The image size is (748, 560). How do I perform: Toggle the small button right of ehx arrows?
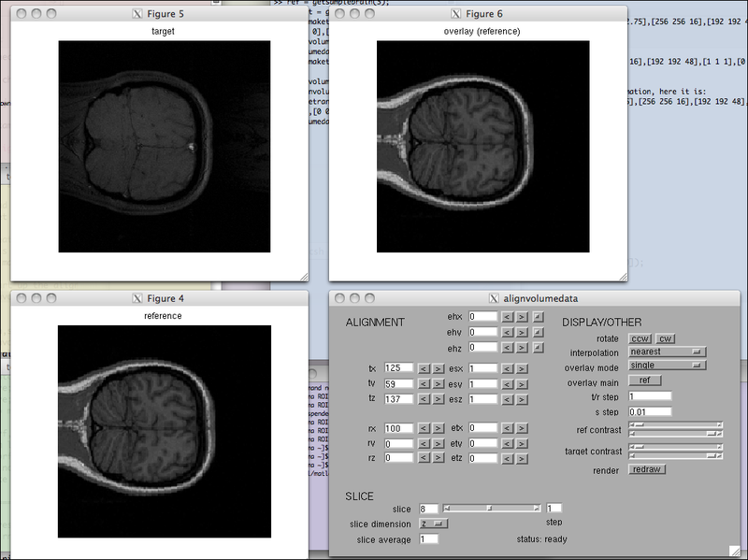coord(538,318)
